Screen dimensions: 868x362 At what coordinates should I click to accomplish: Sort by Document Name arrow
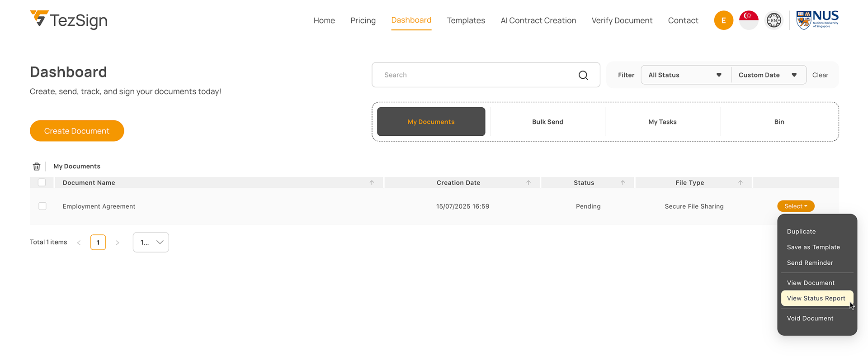point(372,183)
